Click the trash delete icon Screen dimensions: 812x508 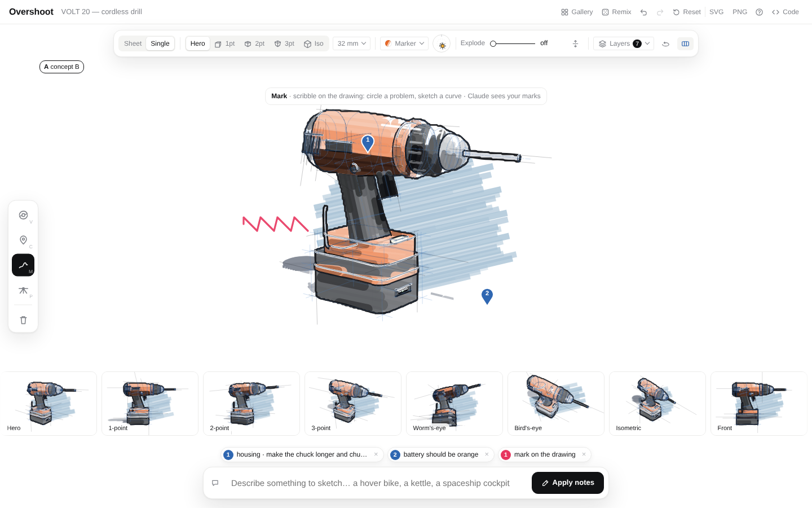tap(23, 320)
